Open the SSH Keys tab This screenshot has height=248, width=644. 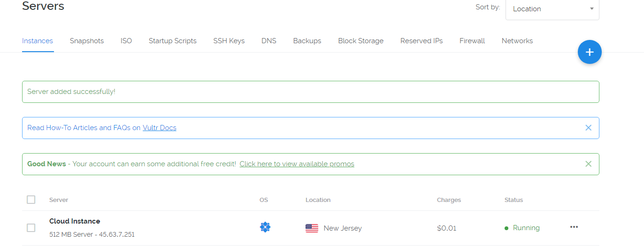point(229,41)
